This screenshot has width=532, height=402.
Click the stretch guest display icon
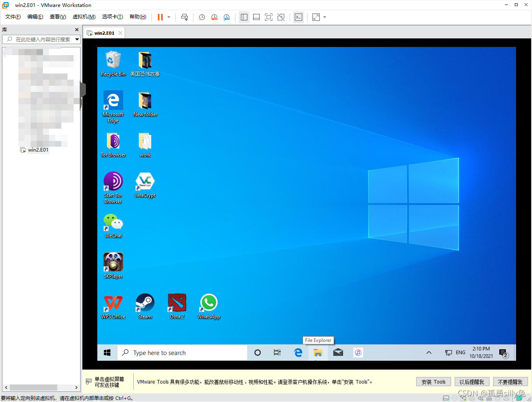[316, 17]
